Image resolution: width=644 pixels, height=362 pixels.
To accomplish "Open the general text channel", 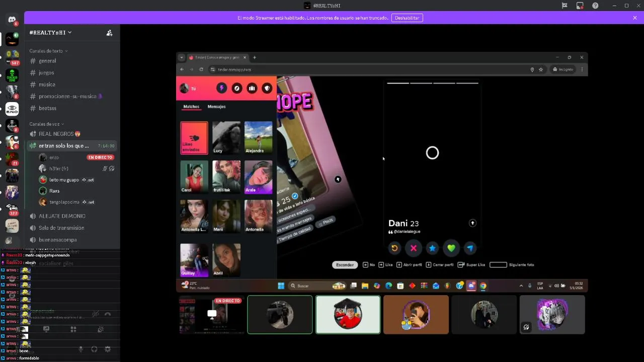I will pyautogui.click(x=72, y=61).
